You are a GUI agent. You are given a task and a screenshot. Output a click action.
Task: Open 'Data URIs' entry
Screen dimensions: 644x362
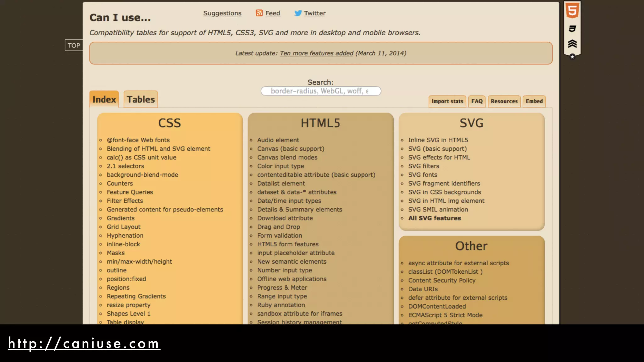[x=423, y=289]
